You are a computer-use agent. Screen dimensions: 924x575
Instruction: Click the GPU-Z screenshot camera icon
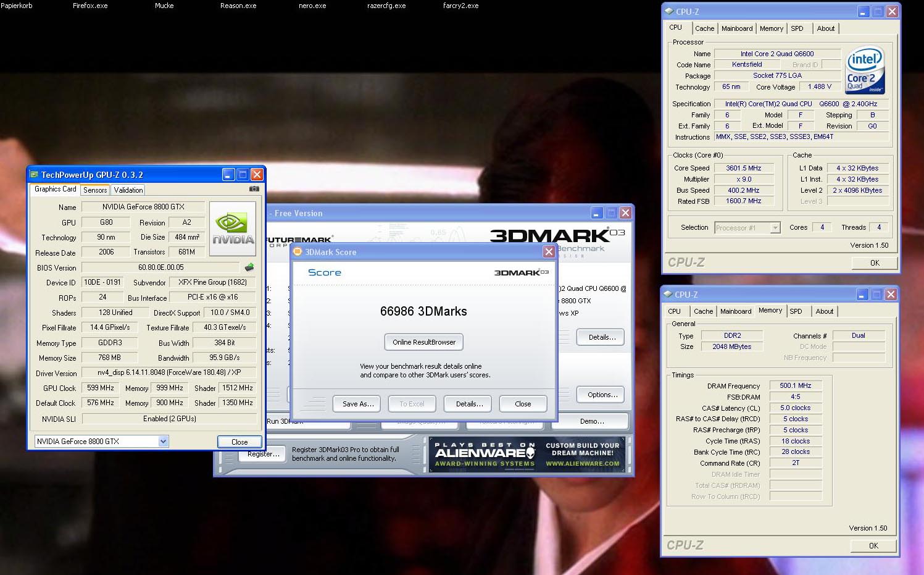(254, 189)
